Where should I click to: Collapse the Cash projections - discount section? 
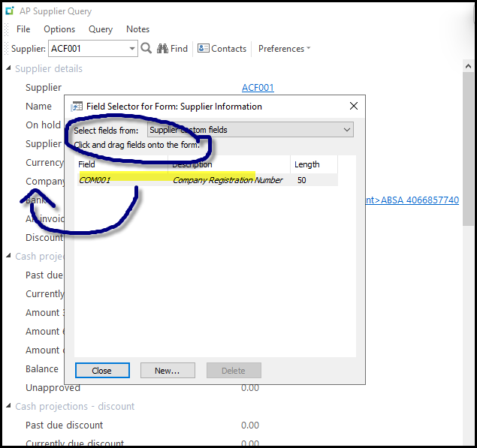click(x=8, y=407)
